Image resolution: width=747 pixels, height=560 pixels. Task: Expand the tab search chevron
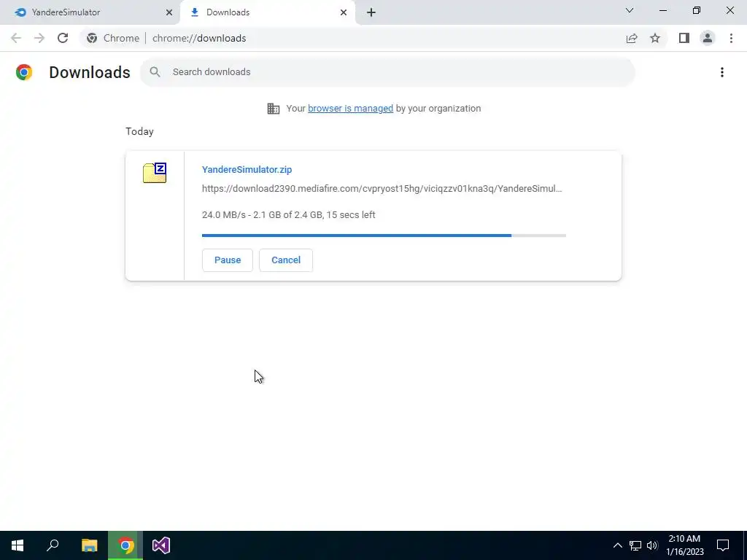tap(630, 10)
